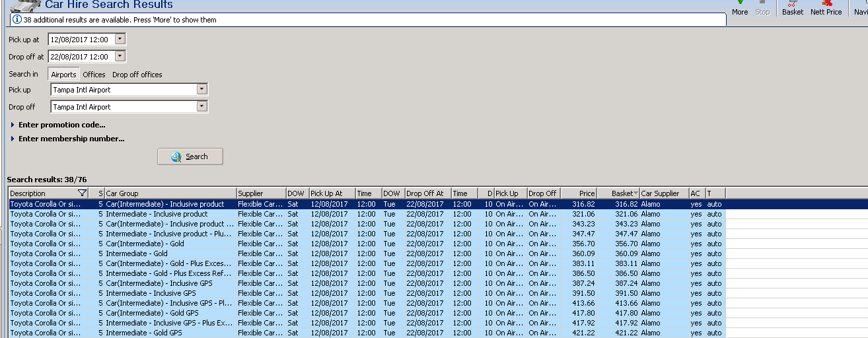The image size is (868, 338).
Task: Switch to the Airports search tab
Action: (x=63, y=75)
